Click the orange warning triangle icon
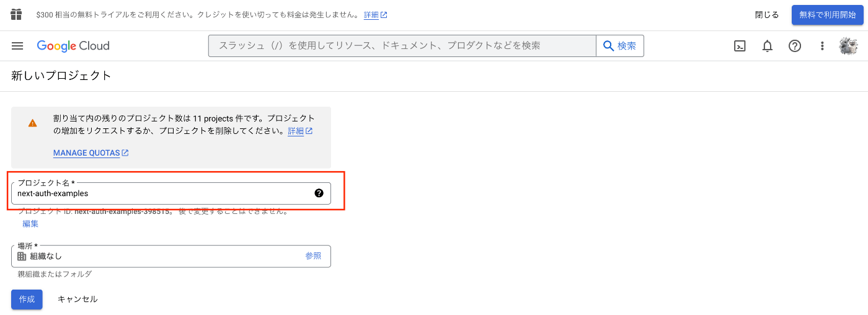Image resolution: width=868 pixels, height=315 pixels. coord(32,123)
